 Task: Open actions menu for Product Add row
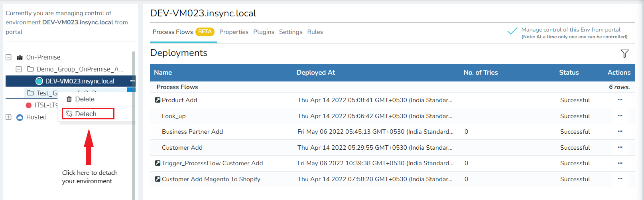620,100
